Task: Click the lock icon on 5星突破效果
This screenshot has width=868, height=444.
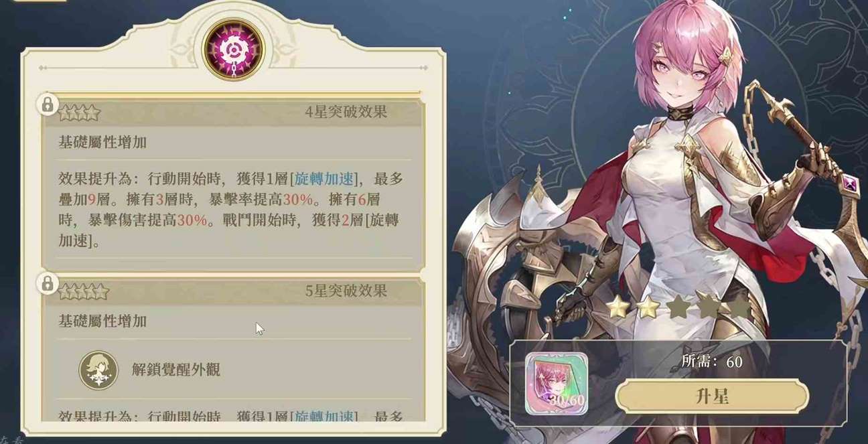Action: coord(47,283)
